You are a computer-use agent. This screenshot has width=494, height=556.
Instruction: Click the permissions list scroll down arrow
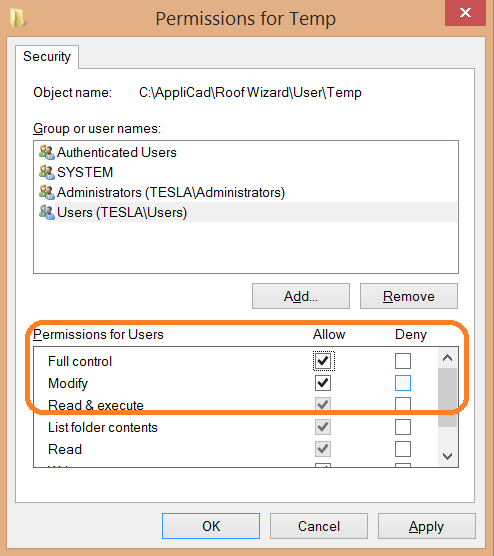pyautogui.click(x=448, y=456)
